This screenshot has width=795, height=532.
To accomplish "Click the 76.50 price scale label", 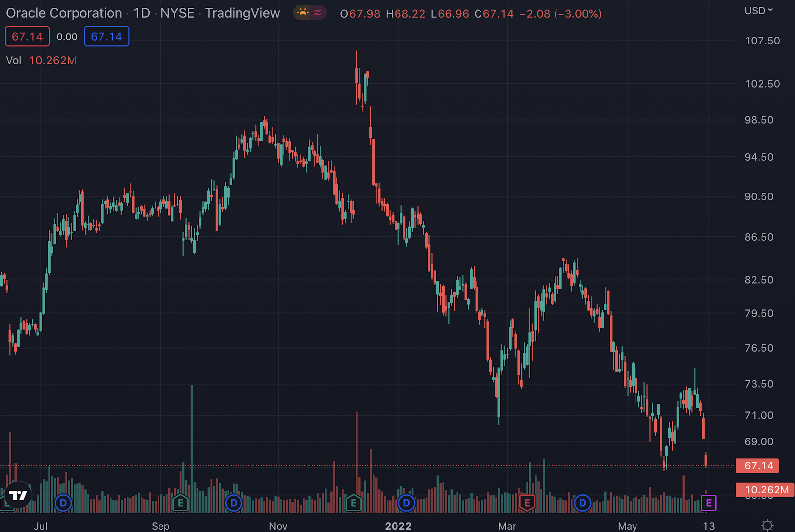I will click(x=759, y=348).
